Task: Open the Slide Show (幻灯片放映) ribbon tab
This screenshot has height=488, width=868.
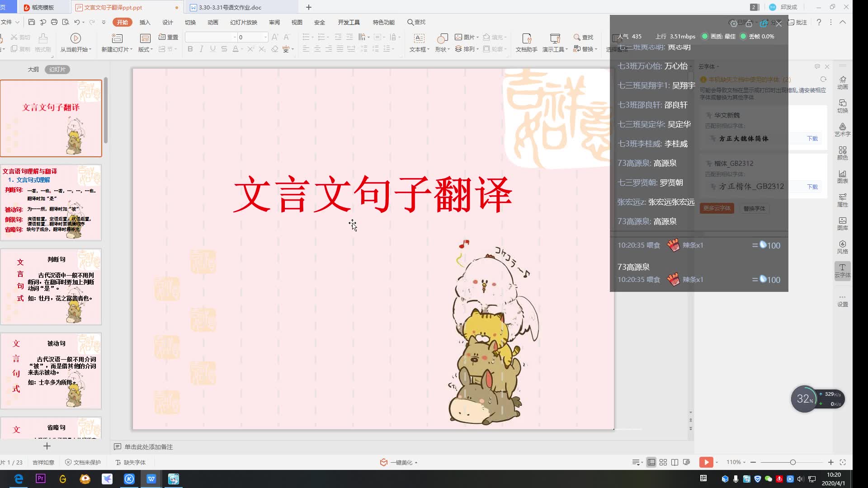Action: [243, 22]
